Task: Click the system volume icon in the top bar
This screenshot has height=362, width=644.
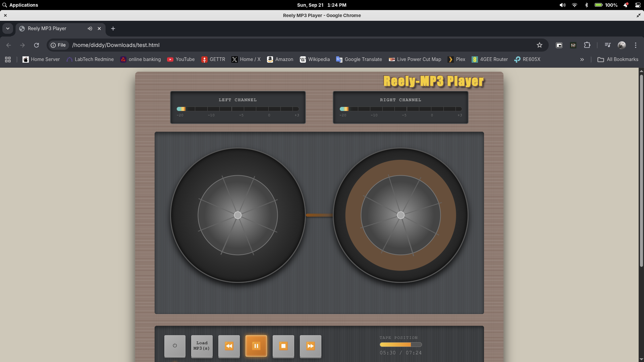Action: [562, 5]
